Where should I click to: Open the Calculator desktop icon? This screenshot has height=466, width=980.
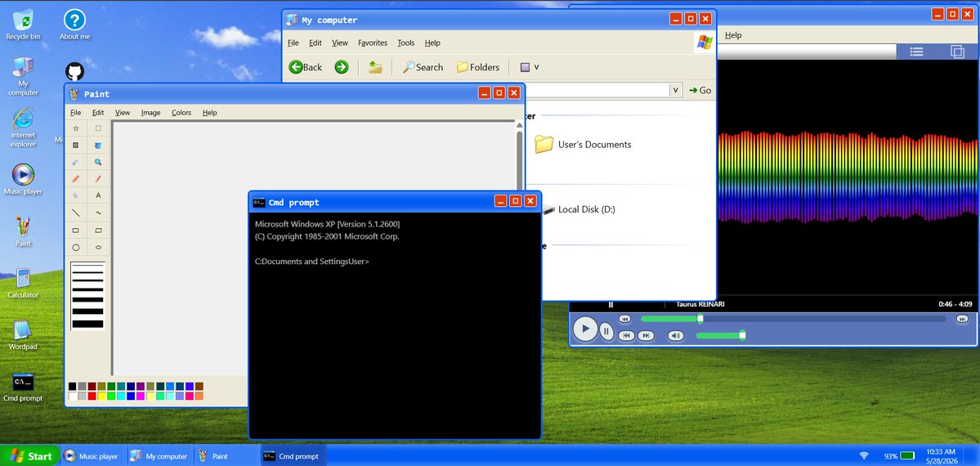[23, 283]
